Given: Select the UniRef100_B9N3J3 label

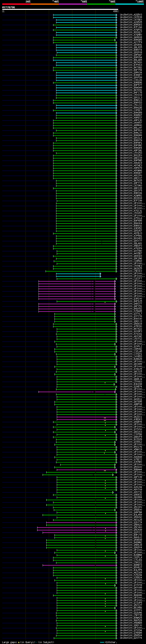Looking at the screenshot, I should pyautogui.click(x=131, y=100).
